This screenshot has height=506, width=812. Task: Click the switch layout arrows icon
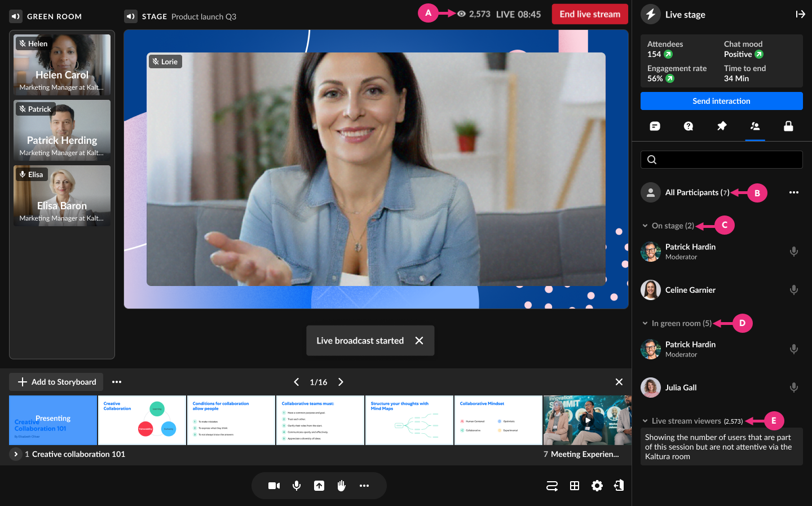click(552, 486)
